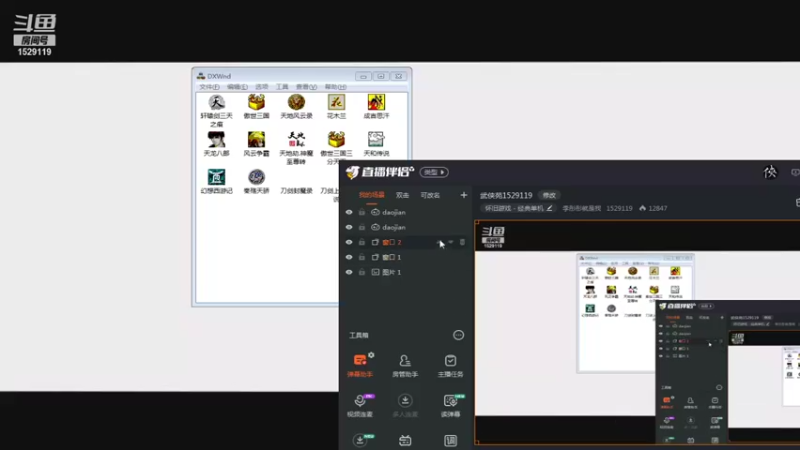
Task: Select the 成吉思汗 game icon in DXWnd
Action: [x=376, y=103]
